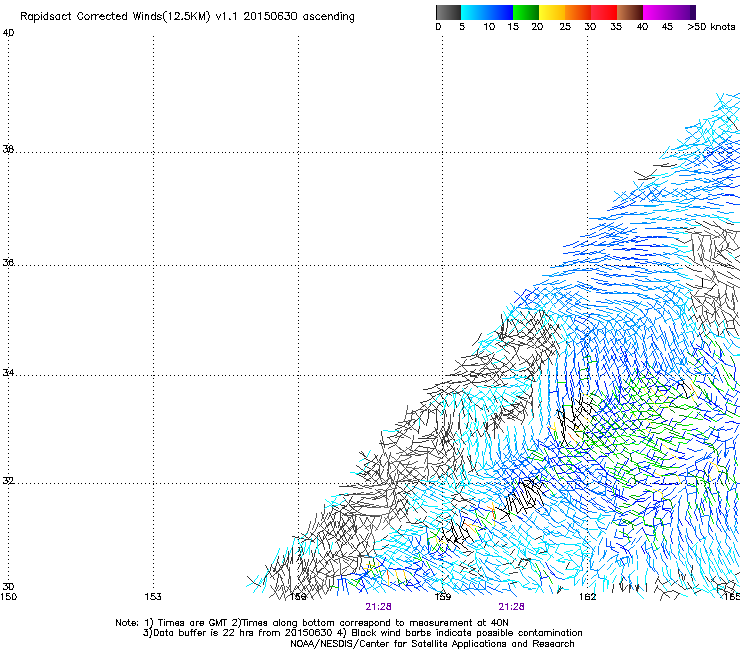Click the legend label "10"

[x=489, y=27]
